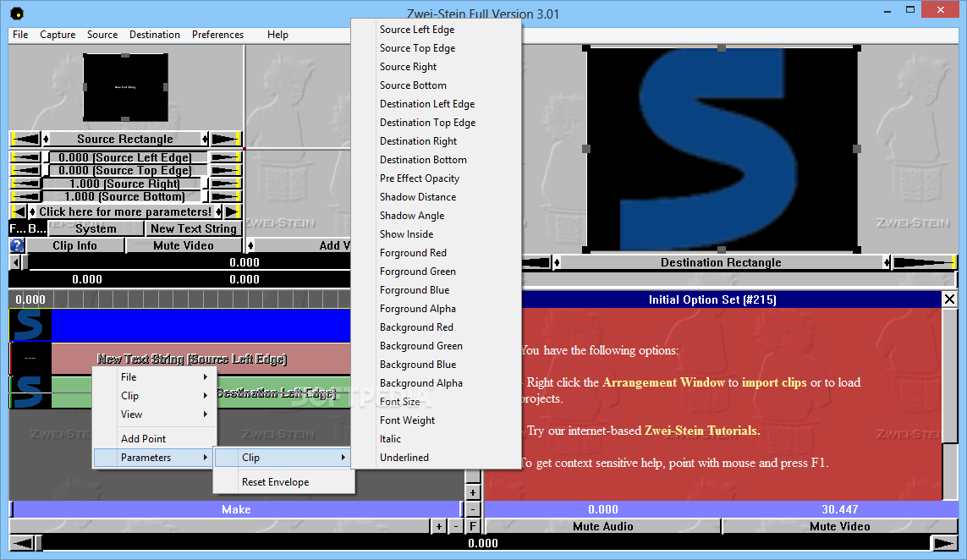This screenshot has height=560, width=967.
Task: Click plus button above the Make bar's minus
Action: tap(472, 492)
